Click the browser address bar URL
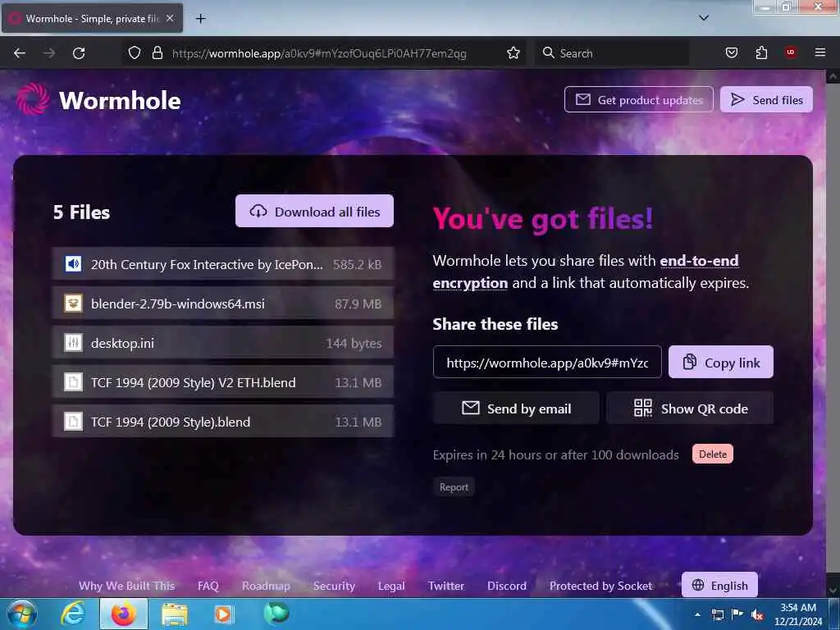Image resolution: width=840 pixels, height=630 pixels. pyautogui.click(x=319, y=53)
